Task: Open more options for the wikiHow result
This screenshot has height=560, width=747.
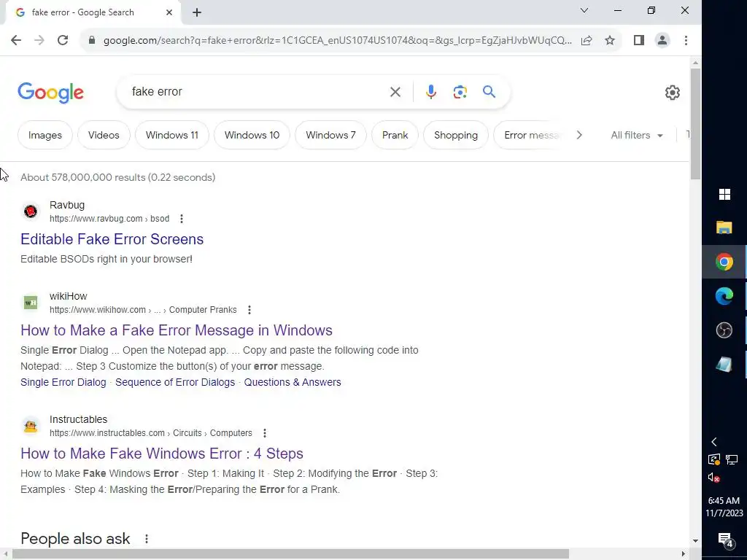Action: tap(249, 310)
